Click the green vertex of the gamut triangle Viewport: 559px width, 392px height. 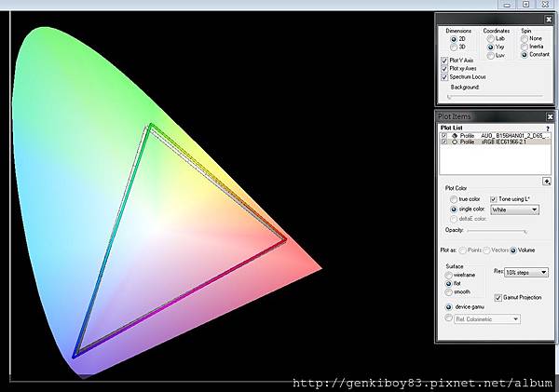151,125
